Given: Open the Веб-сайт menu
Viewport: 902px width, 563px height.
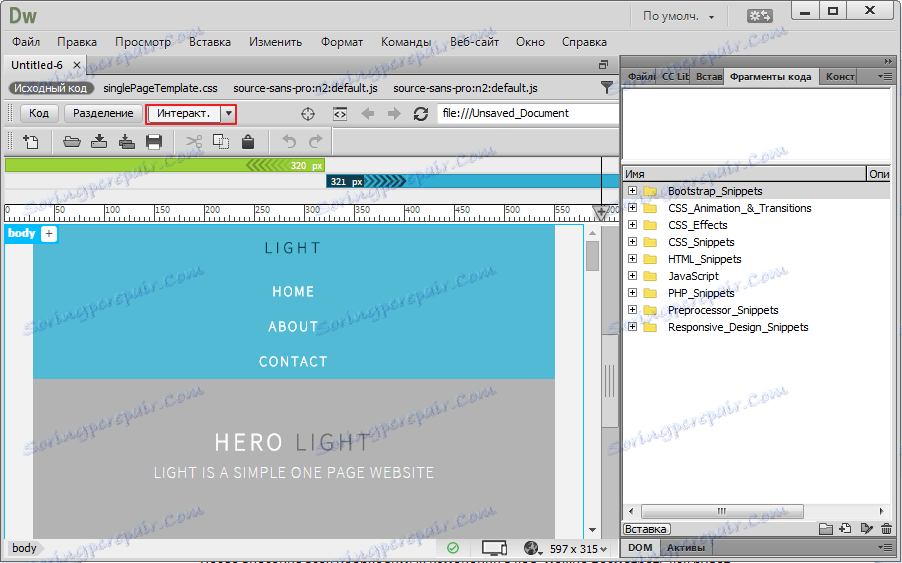Looking at the screenshot, I should (475, 42).
